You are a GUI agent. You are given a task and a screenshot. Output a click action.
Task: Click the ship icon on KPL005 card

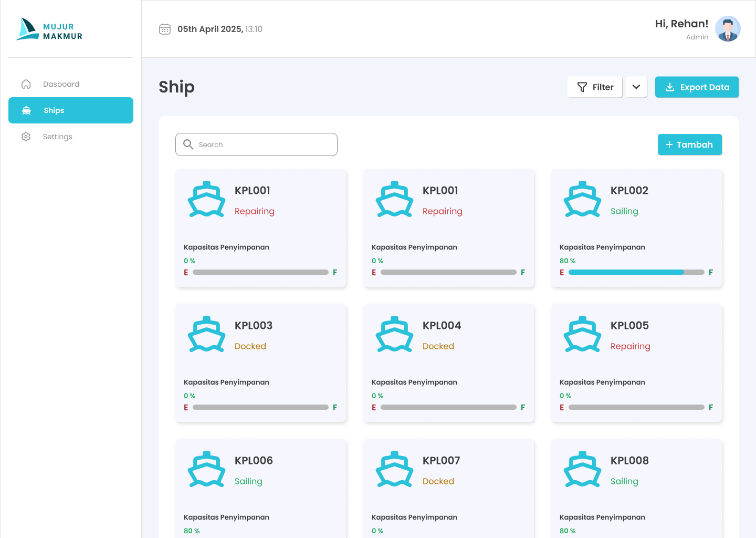click(x=583, y=334)
